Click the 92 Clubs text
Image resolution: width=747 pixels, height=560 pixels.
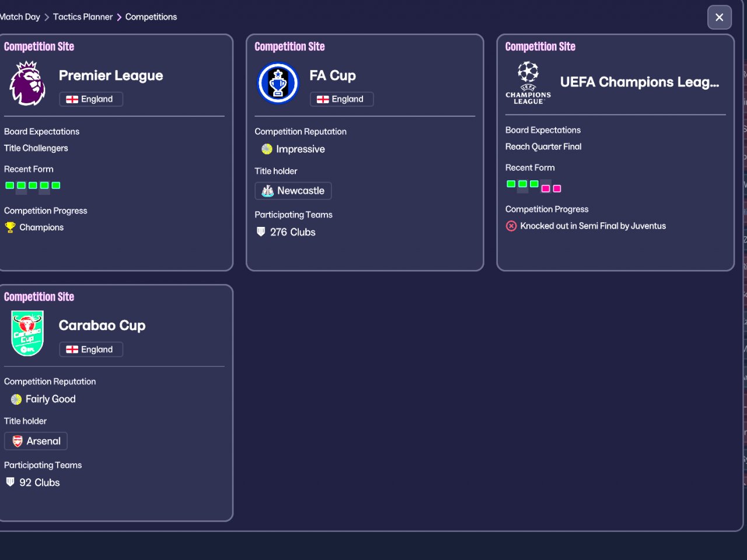pos(40,482)
